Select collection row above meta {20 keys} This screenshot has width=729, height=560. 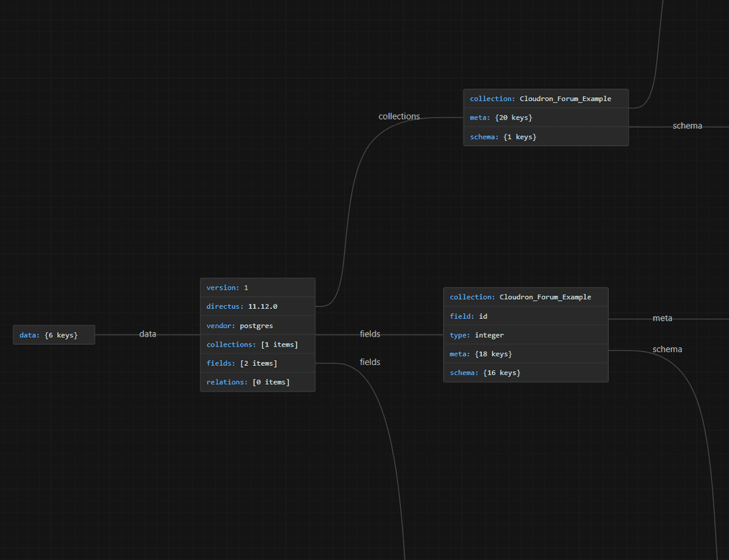(x=545, y=99)
